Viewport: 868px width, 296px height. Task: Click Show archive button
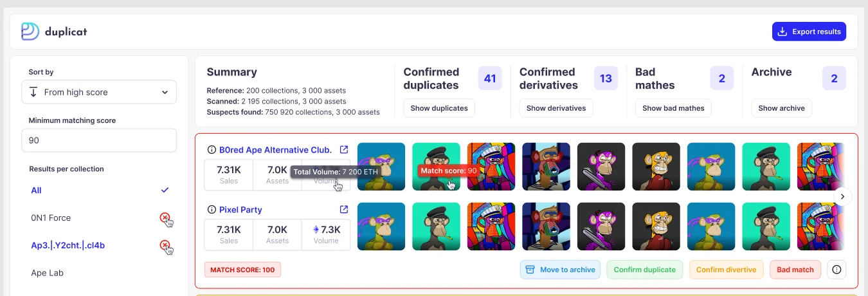point(781,108)
